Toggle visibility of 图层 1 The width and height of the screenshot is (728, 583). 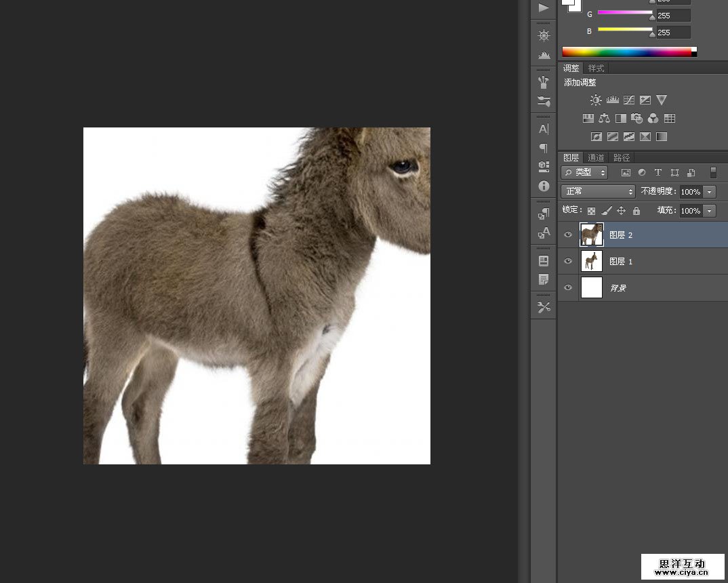[568, 261]
